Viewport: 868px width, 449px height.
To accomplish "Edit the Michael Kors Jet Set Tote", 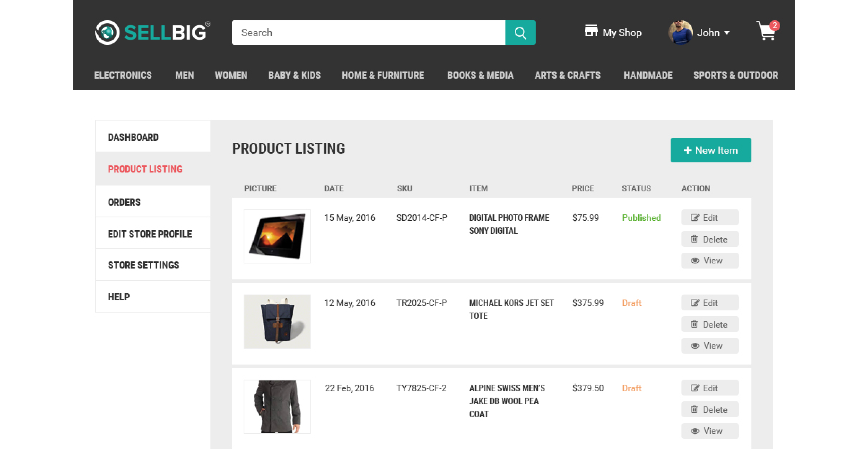I will pyautogui.click(x=710, y=303).
